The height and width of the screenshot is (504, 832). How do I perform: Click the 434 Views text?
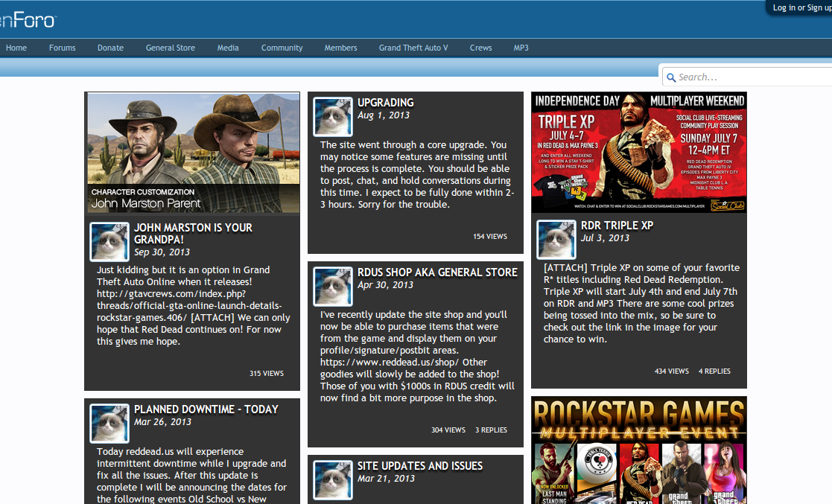pos(671,371)
